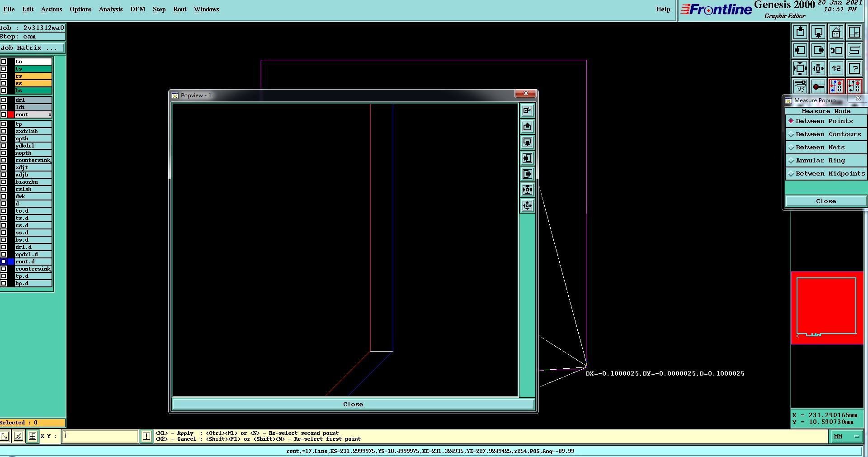Click the Popview zoom in icon
The width and height of the screenshot is (868, 457).
pos(527,190)
